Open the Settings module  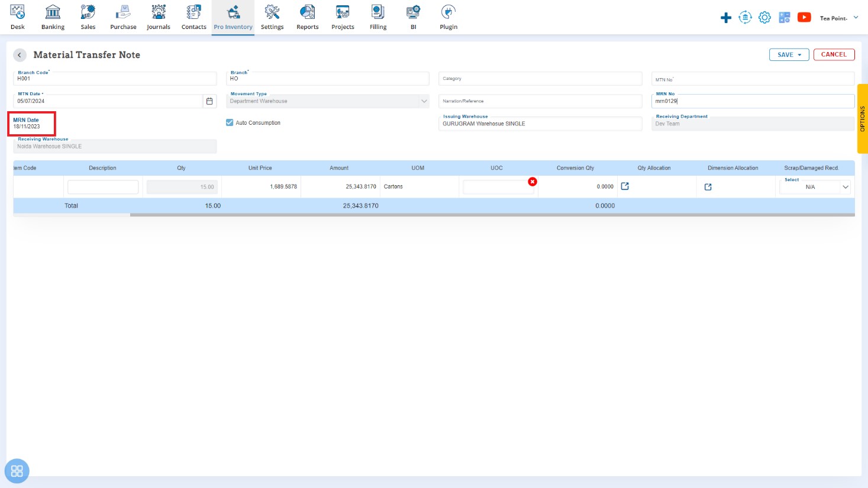click(x=272, y=17)
